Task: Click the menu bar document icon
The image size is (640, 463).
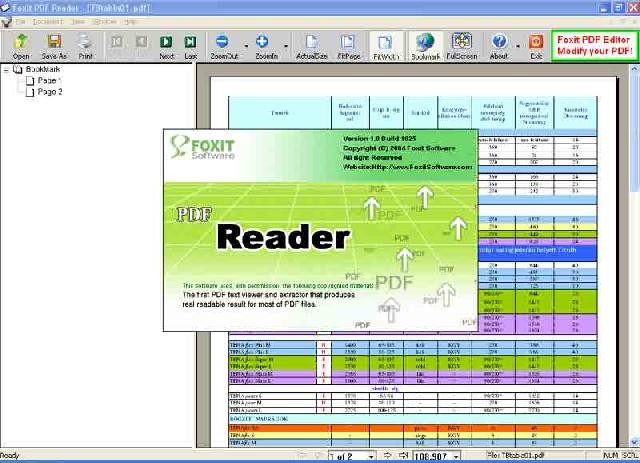Action: (x=6, y=22)
